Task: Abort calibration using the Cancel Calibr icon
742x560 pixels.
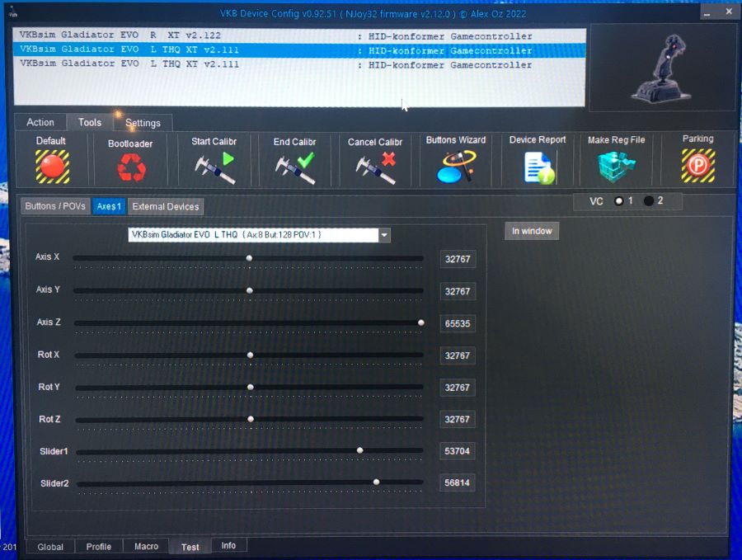Action: pos(376,167)
